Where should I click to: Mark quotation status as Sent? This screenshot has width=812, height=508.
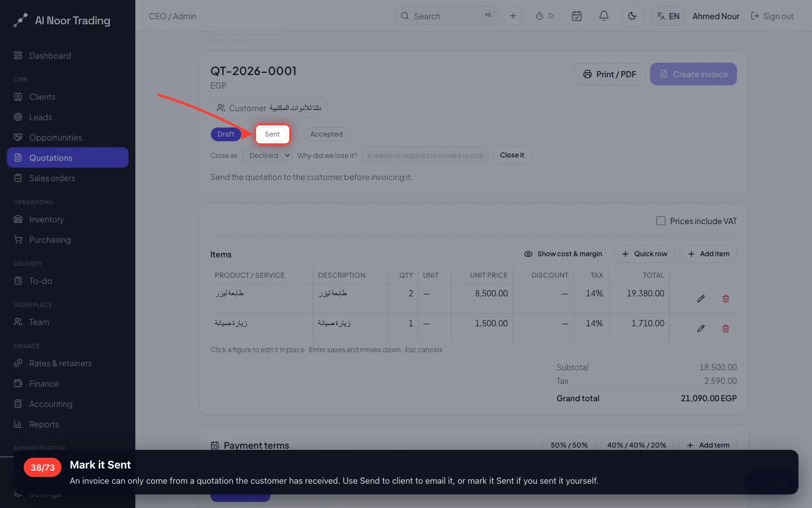[x=272, y=134]
